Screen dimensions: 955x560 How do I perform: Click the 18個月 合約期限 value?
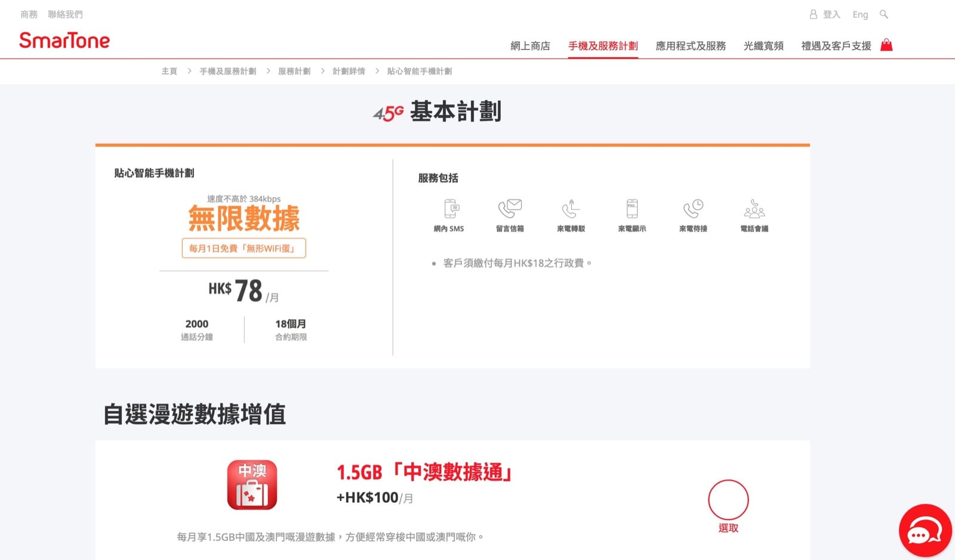pos(291,324)
